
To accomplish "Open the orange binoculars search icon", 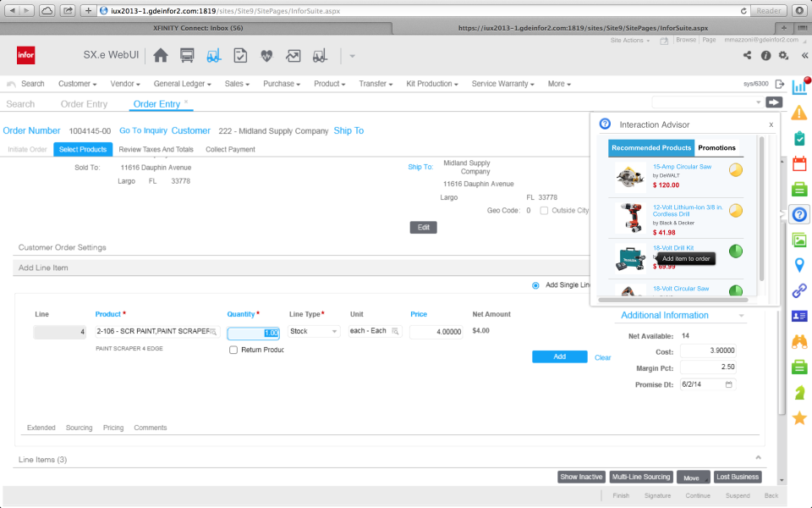I will (799, 341).
